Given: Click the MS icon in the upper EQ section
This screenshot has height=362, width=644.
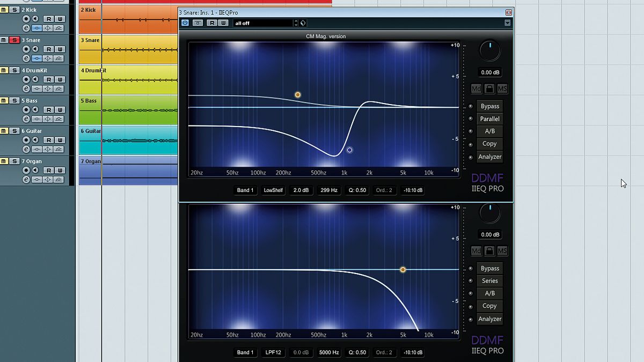Looking at the screenshot, I should pyautogui.click(x=502, y=88).
